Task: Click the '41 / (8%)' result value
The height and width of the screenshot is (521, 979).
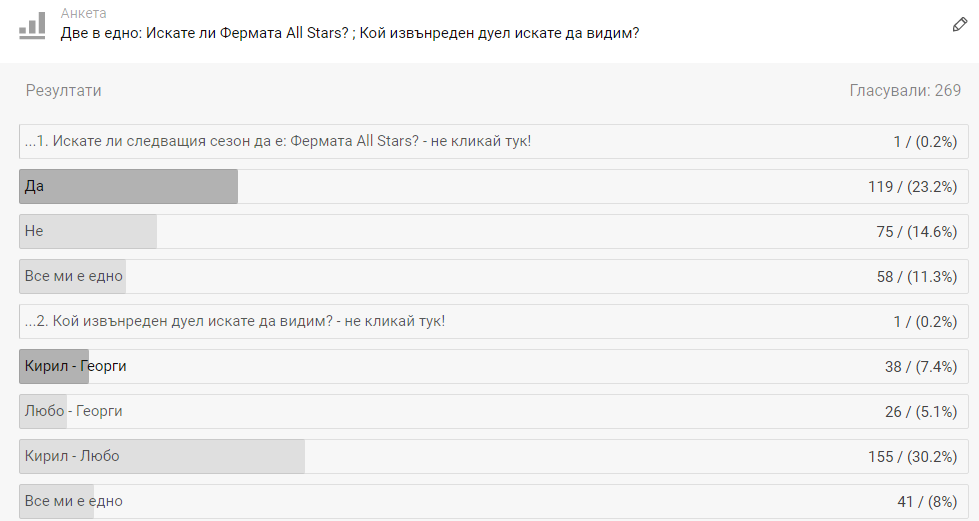Action: coord(927,502)
